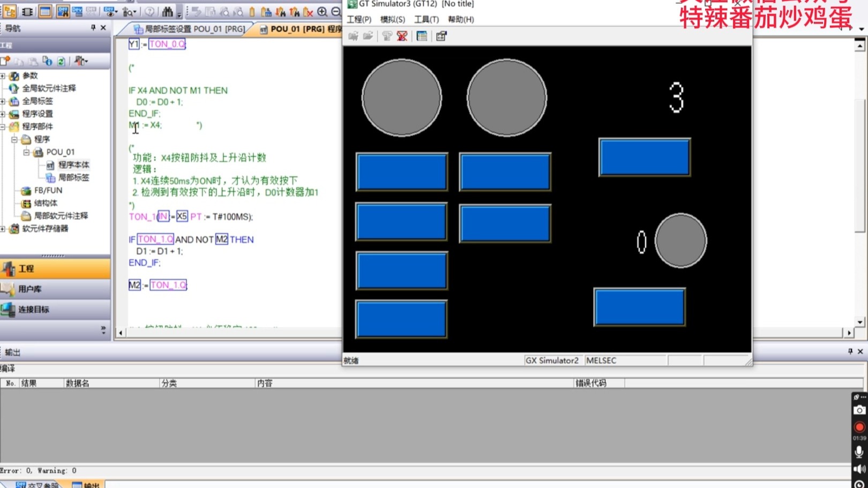Switch to the 工程 navigation pane
868x488 pixels.
pyautogui.click(x=55, y=268)
